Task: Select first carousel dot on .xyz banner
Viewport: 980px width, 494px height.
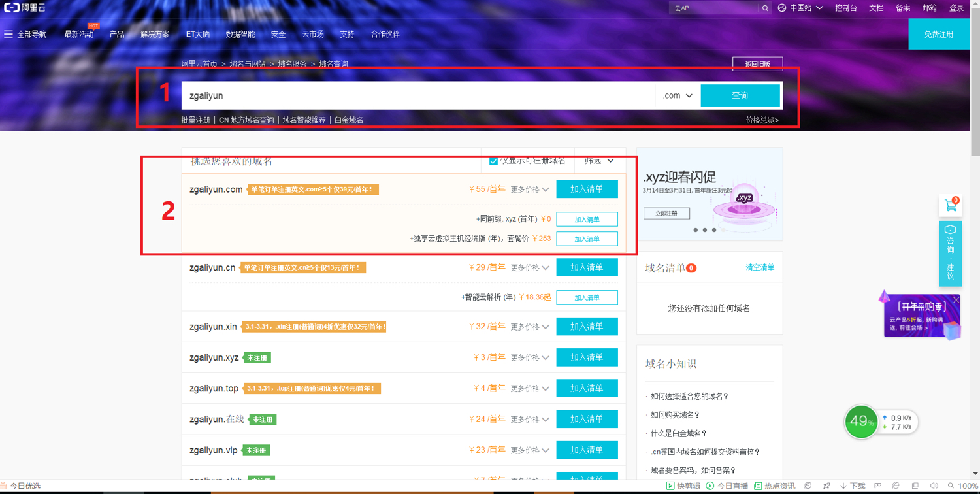Action: pyautogui.click(x=696, y=230)
